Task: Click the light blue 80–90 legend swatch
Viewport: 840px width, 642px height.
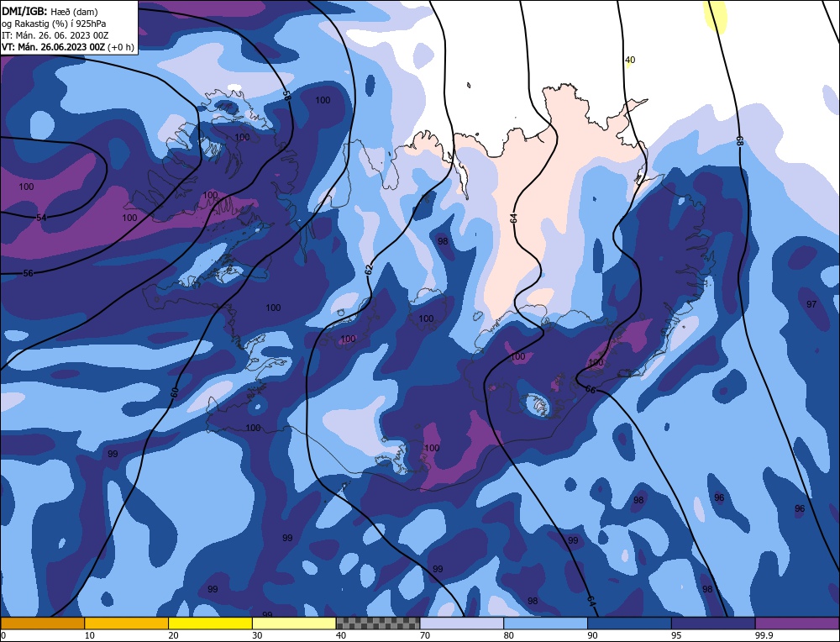Action: coord(545,623)
